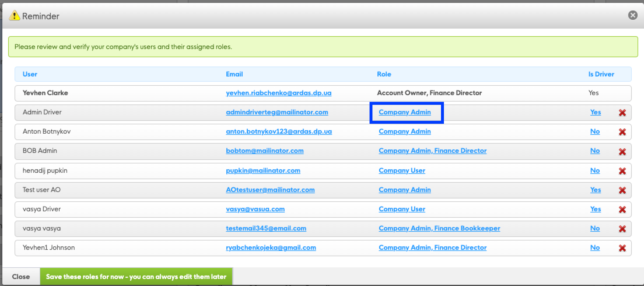Image resolution: width=644 pixels, height=286 pixels.
Task: Remove Yevhen1 Johnson with red X icon
Action: 622,248
